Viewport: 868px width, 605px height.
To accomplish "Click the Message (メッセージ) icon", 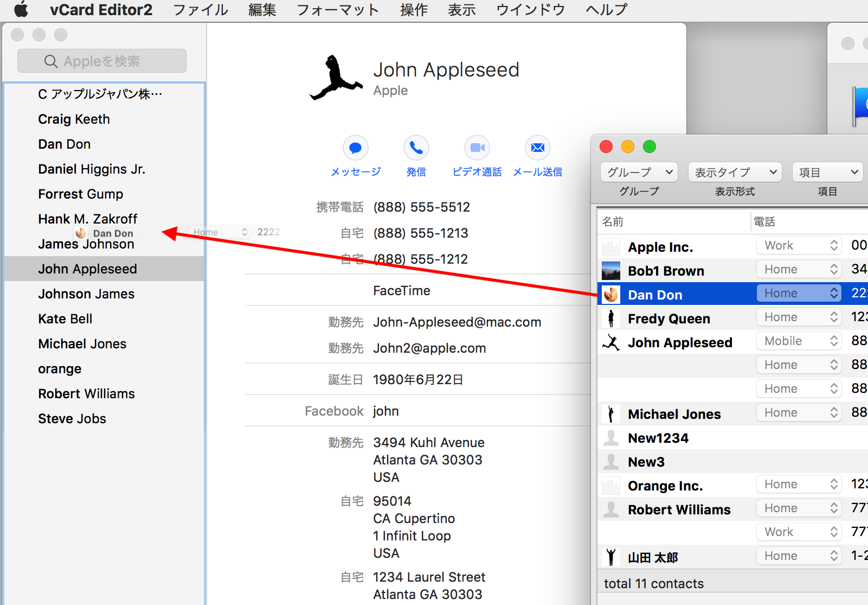I will coord(356,148).
